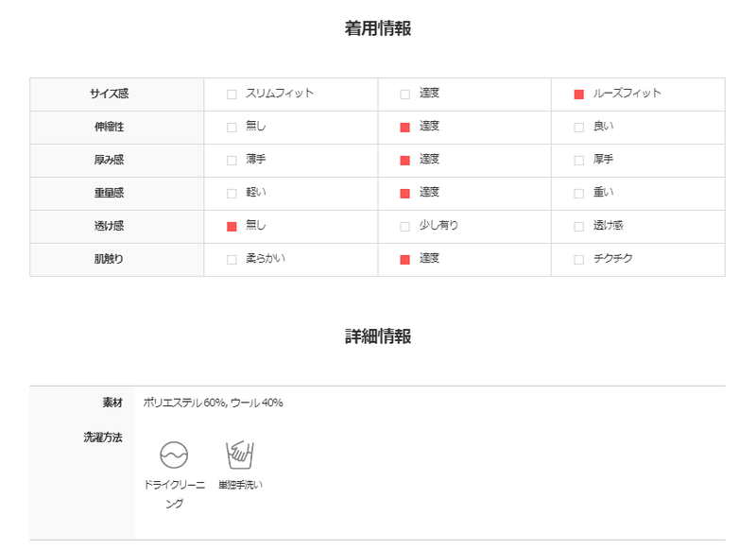The height and width of the screenshot is (550, 756).
Task: Check the 重い checkbox
Action: click(578, 194)
